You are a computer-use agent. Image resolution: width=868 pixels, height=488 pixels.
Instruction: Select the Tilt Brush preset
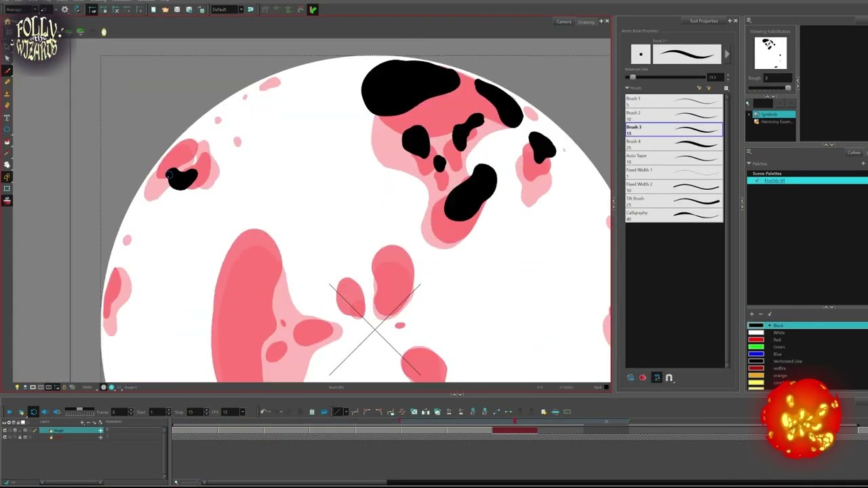click(674, 201)
